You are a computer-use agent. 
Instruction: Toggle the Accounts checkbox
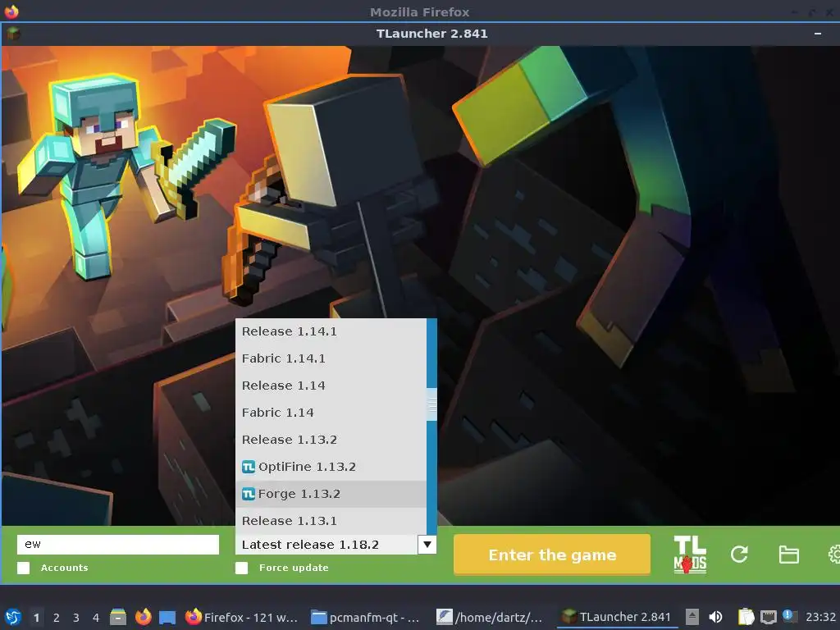(24, 568)
